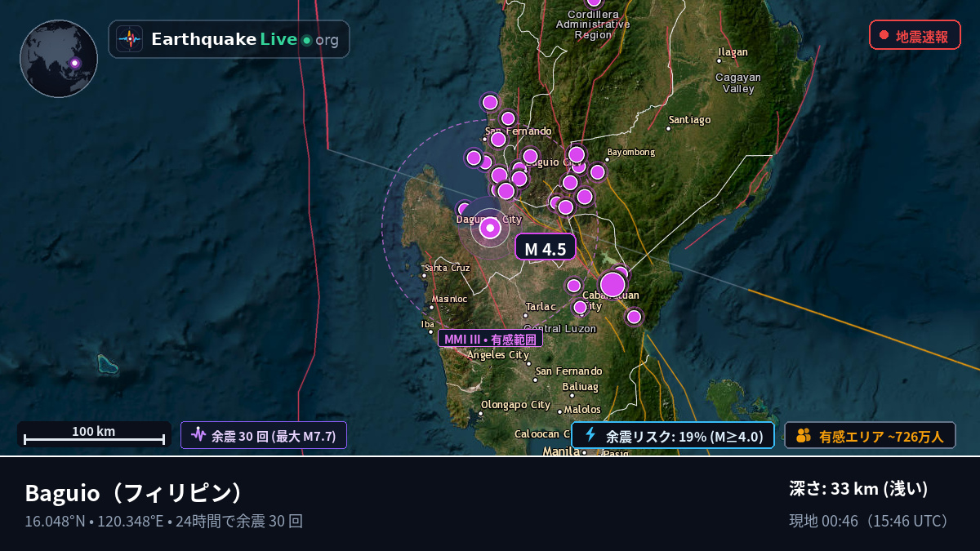The width and height of the screenshot is (980, 551).
Task: Click the "Central Luzon" region label
Action: point(559,328)
